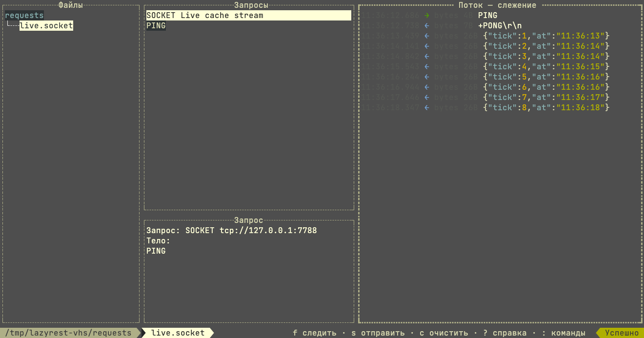The image size is (644, 338).
Task: Click /tmp/lazyrest-vhs/requests path in status bar
Action: click(x=68, y=333)
